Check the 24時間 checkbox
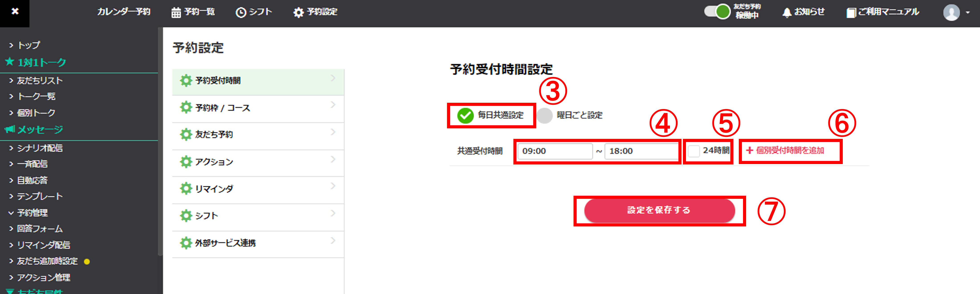 (694, 151)
